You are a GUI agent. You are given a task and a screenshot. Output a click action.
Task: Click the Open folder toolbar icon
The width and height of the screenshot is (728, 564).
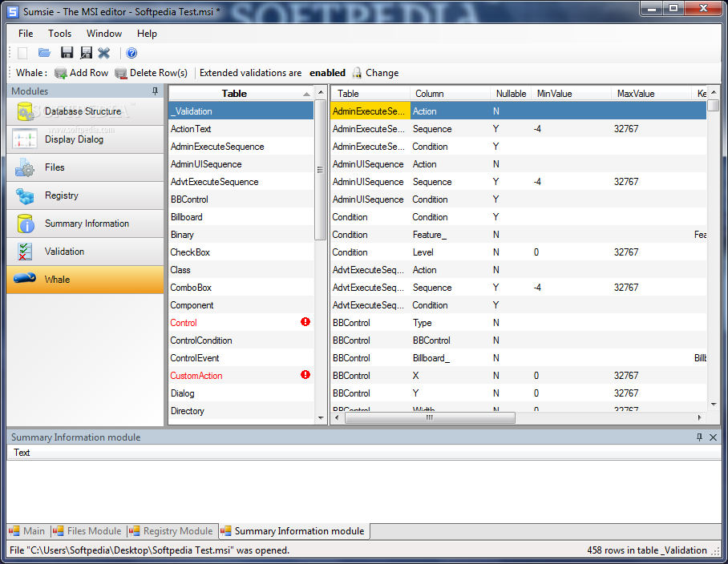click(x=45, y=53)
